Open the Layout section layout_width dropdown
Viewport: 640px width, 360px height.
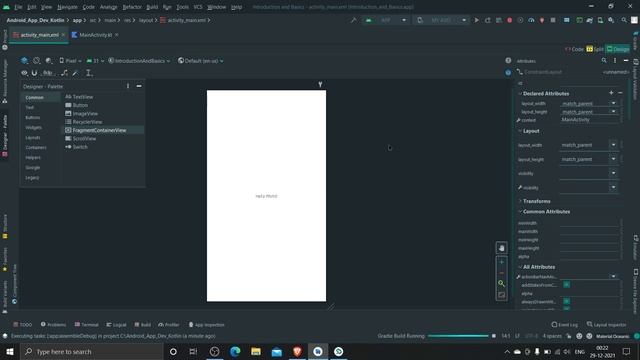tap(613, 145)
